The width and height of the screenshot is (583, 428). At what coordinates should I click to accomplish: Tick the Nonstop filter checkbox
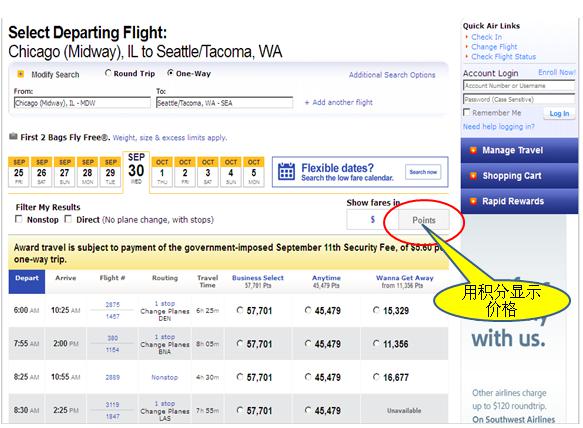[19, 219]
